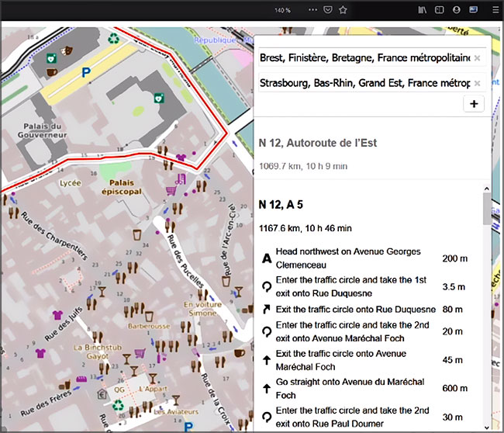The height and width of the screenshot is (433, 504).
Task: Click the cocktail bar icon above L'Appart
Action: pyautogui.click(x=152, y=379)
